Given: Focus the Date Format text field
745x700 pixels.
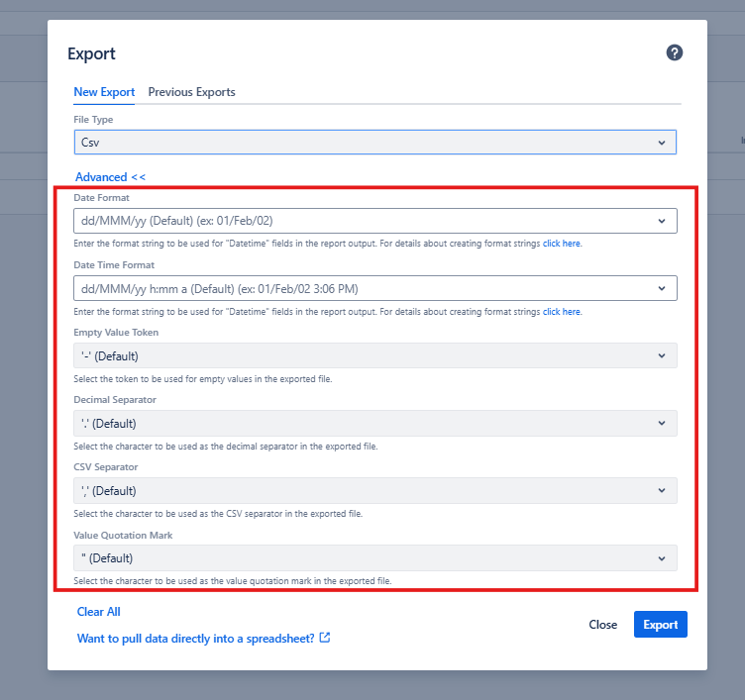Looking at the screenshot, I should click(x=357, y=221).
